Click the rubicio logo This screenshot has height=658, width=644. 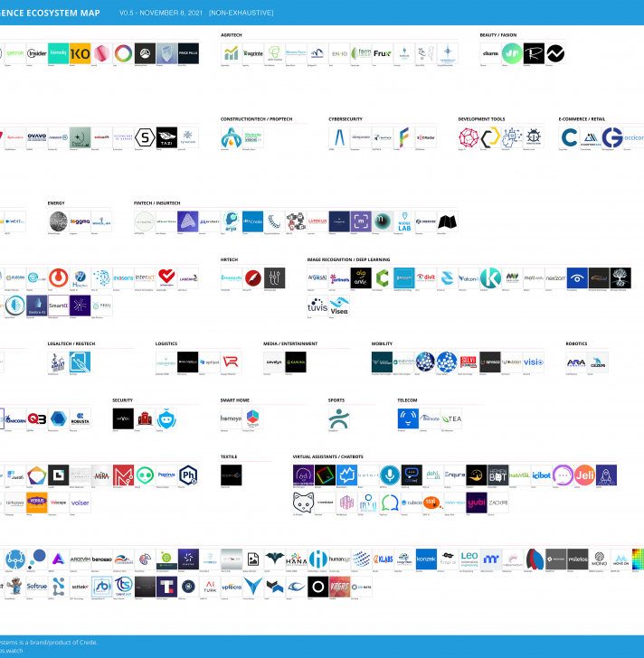(x=412, y=503)
